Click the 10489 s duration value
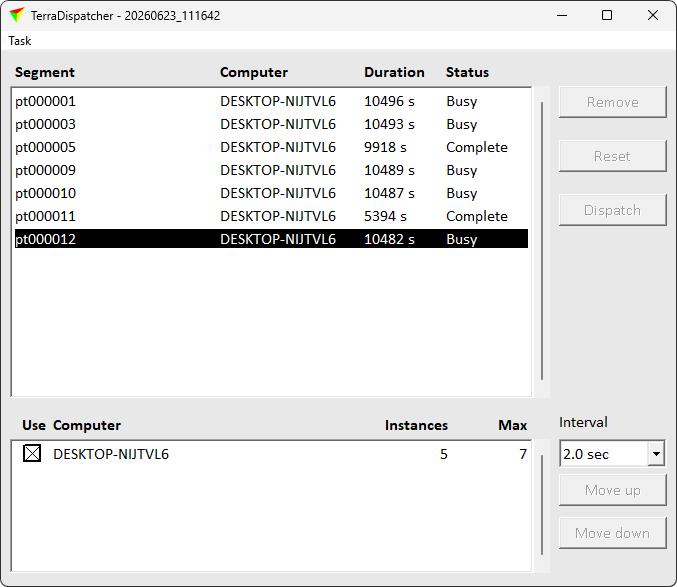 pos(389,170)
